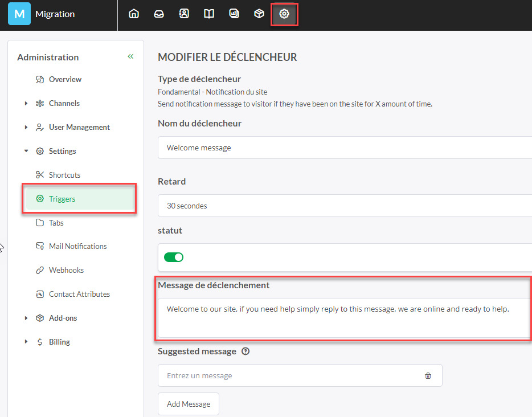The image size is (532, 417).
Task: Click the Suggested message input field
Action: tap(300, 375)
